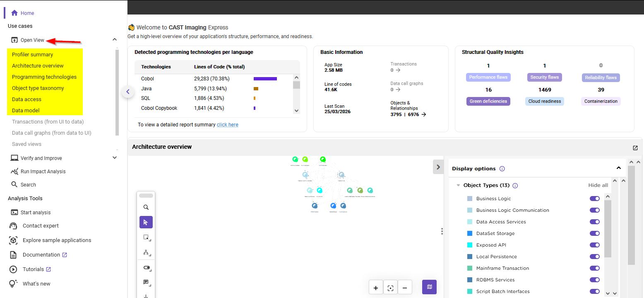Screen dimensions: 644x298
Task: Open the hierarchy layout tool
Action: click(146, 252)
